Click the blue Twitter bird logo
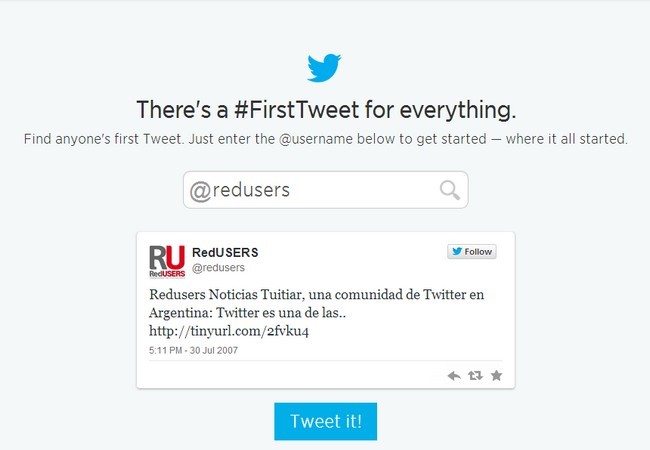This screenshot has width=650, height=450. [324, 68]
